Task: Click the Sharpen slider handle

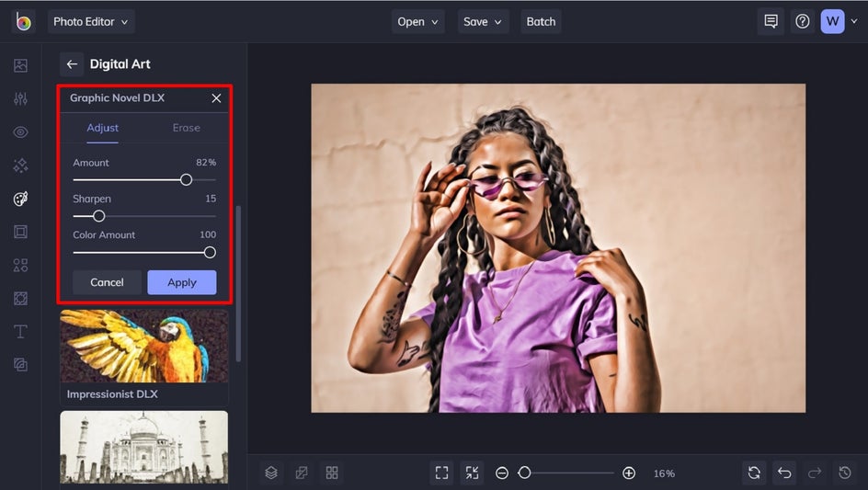Action: (98, 216)
